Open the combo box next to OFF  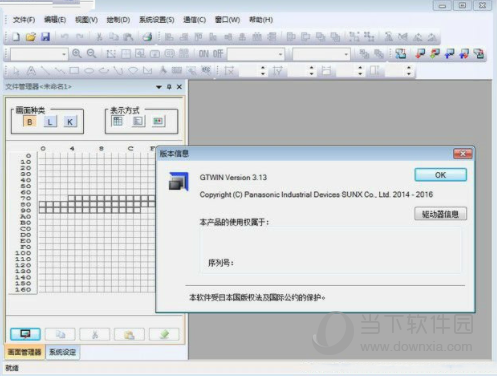click(256, 54)
